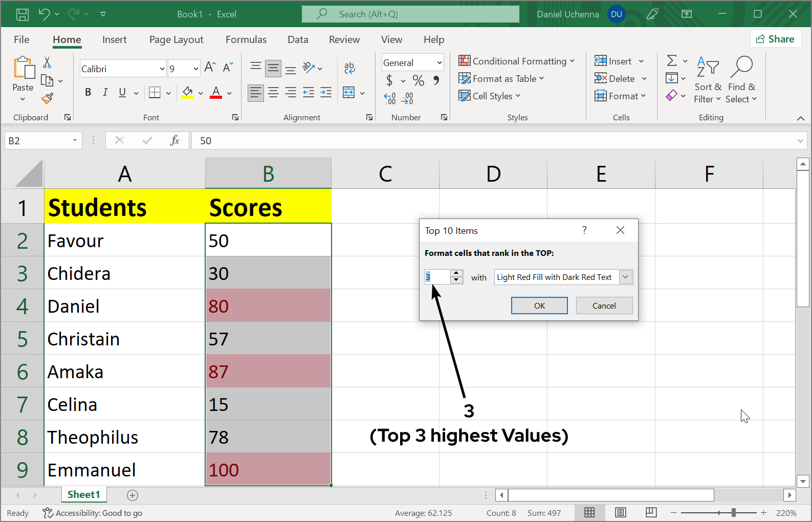Click the zoom slider handle in status bar
The height and width of the screenshot is (522, 812).
733,512
